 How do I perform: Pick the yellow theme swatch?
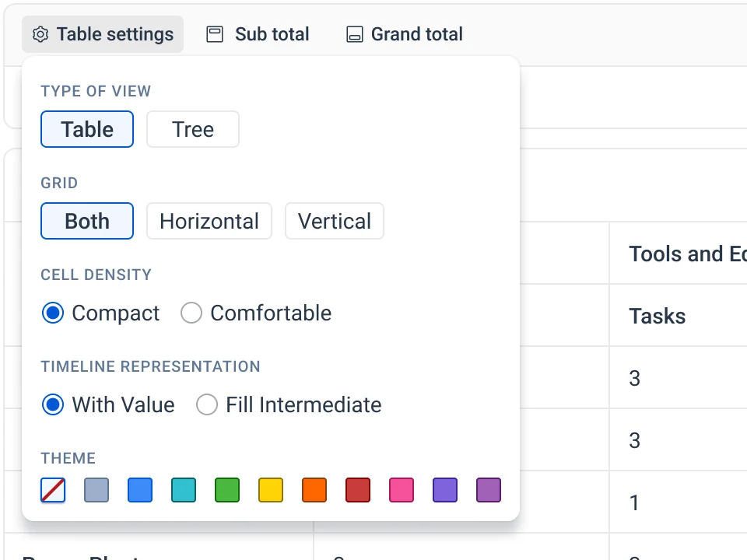coord(271,490)
